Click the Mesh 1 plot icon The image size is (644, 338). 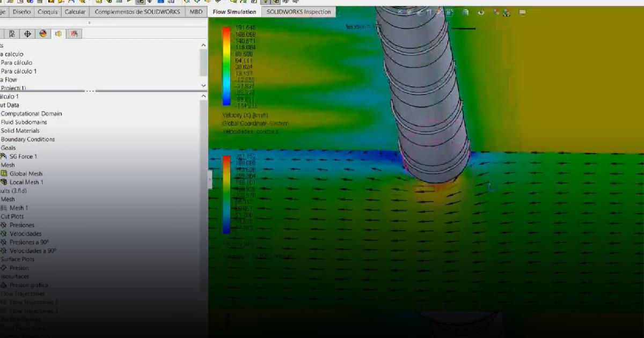click(4, 208)
